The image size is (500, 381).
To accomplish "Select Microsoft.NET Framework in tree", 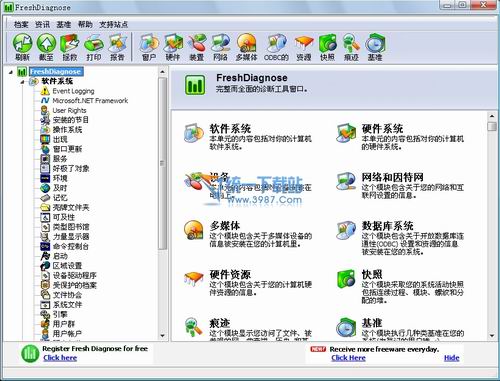I will point(90,101).
